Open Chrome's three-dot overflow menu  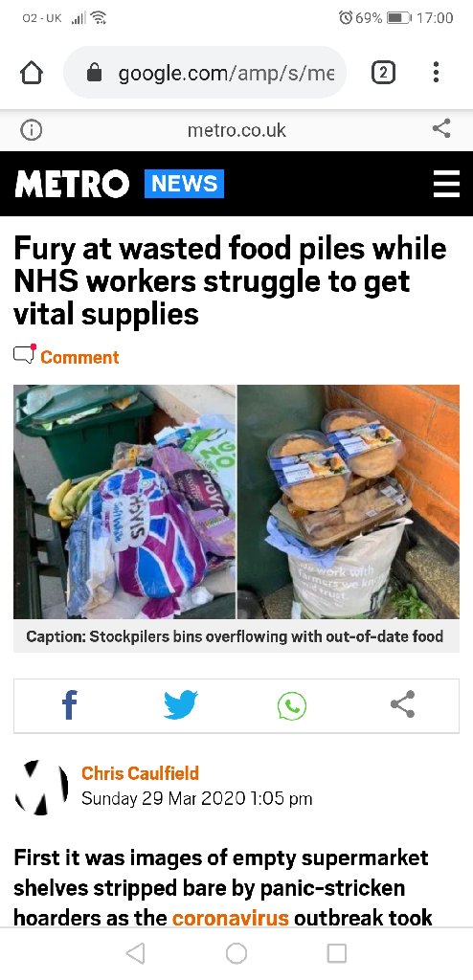436,72
